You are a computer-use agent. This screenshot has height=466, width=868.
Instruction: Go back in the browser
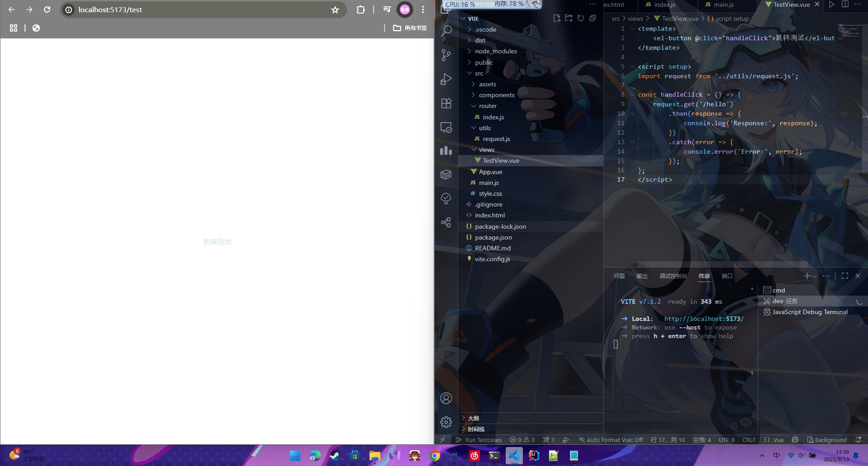click(x=12, y=9)
